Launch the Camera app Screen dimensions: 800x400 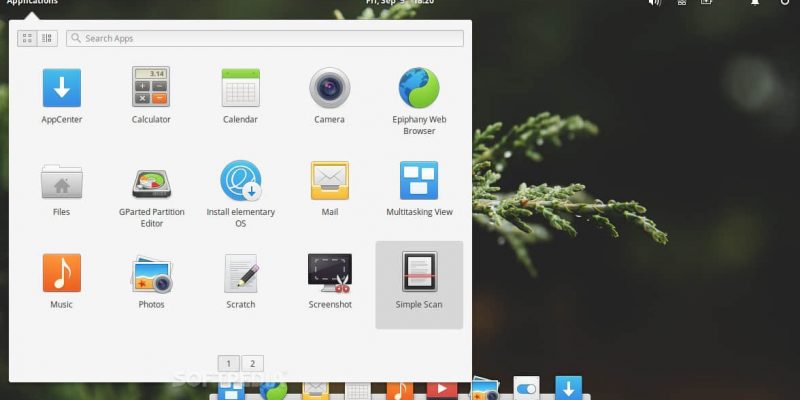coord(330,88)
